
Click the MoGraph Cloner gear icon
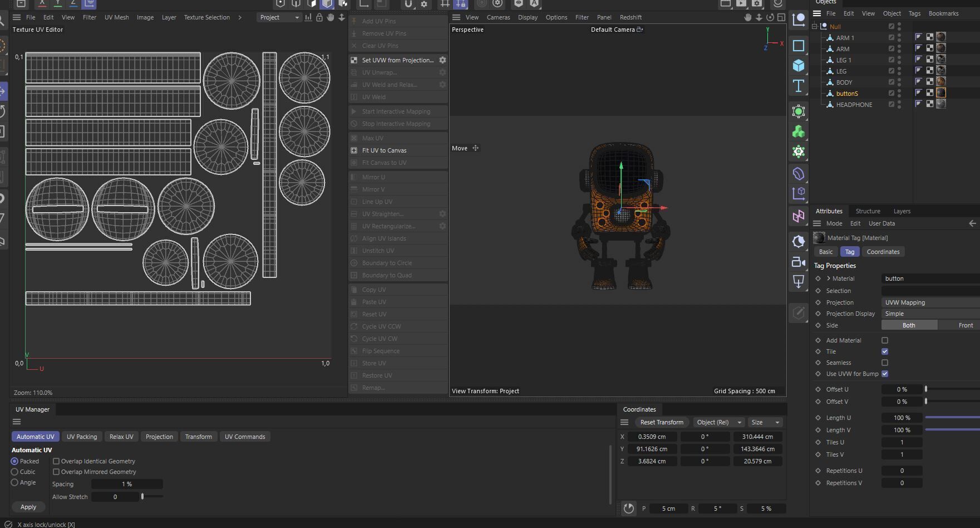799,151
